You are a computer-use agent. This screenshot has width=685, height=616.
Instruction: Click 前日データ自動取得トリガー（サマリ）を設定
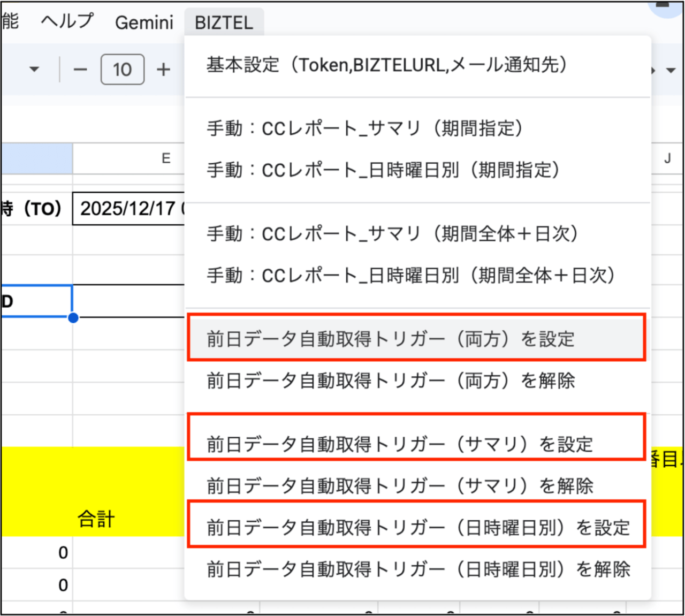(x=400, y=444)
